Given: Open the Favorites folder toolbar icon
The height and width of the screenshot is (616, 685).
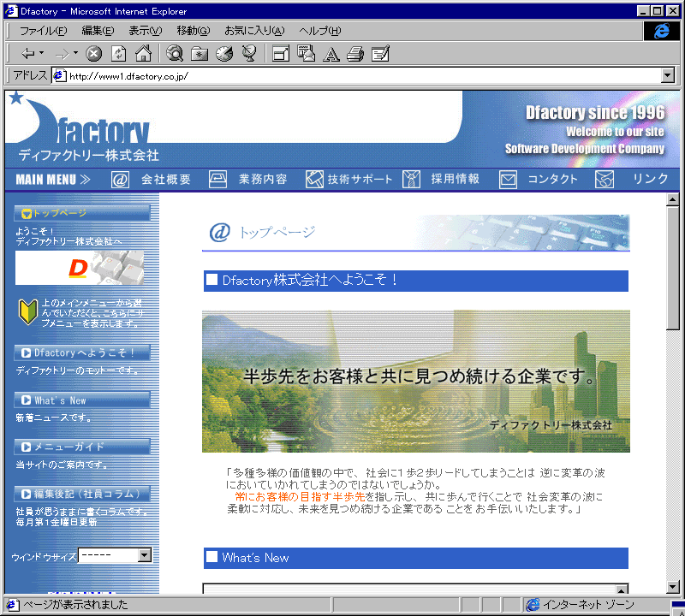Looking at the screenshot, I should coord(200,54).
